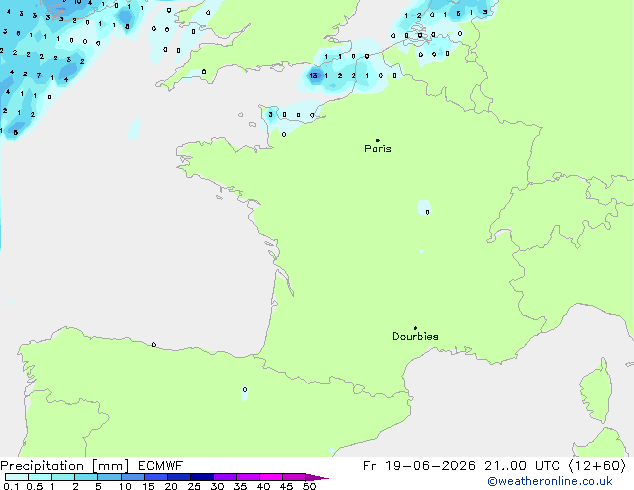Click the legend label 0.1
Screen dimensions: 634x490
pyautogui.click(x=11, y=486)
